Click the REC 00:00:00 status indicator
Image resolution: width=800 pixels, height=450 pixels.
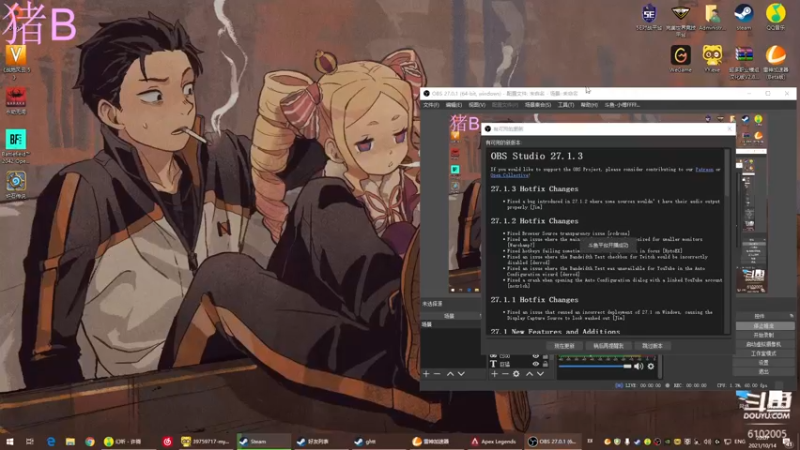(x=686, y=386)
